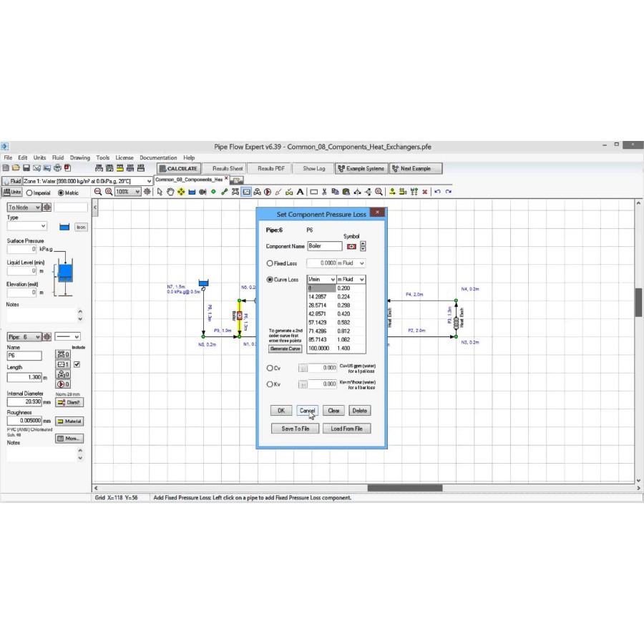Save the system with the floppy disk icon

coord(26,168)
